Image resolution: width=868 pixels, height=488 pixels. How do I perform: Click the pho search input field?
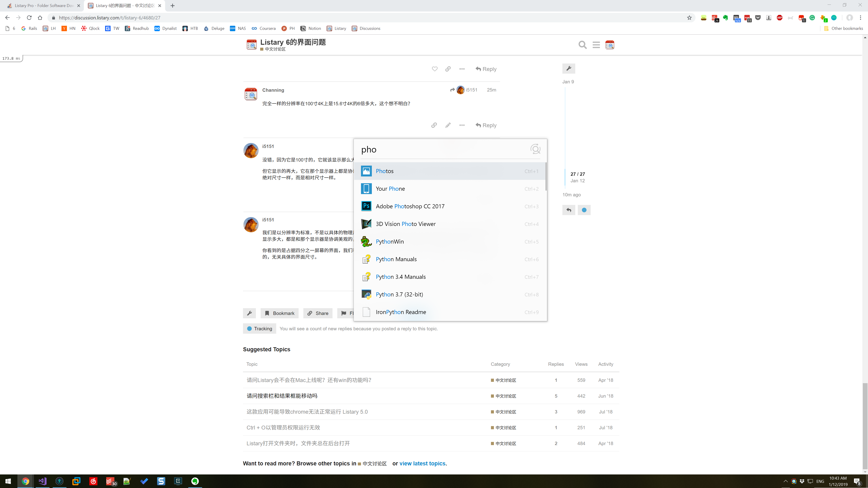click(x=443, y=150)
